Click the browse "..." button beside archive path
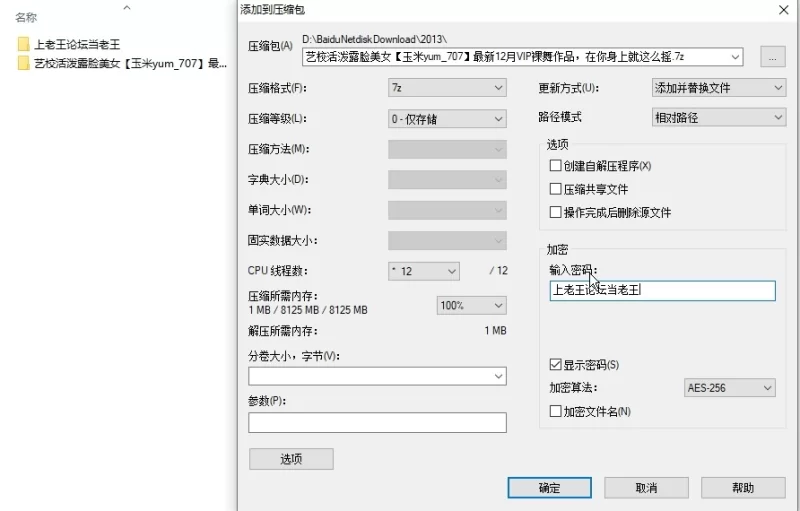This screenshot has height=511, width=800. (772, 57)
